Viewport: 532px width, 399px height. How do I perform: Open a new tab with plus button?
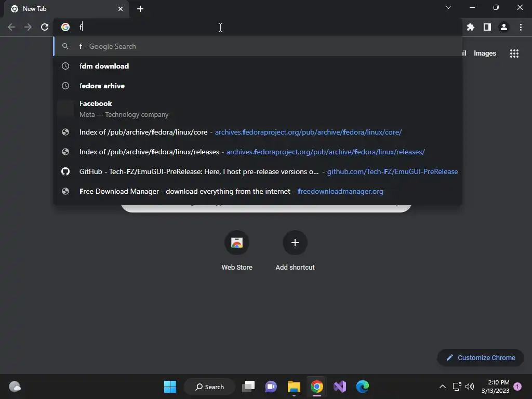tap(140, 9)
